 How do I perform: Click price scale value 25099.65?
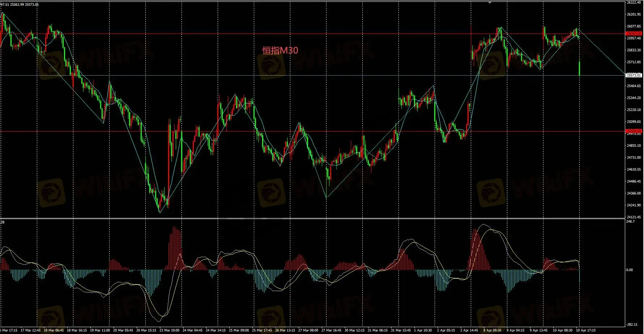click(x=634, y=122)
